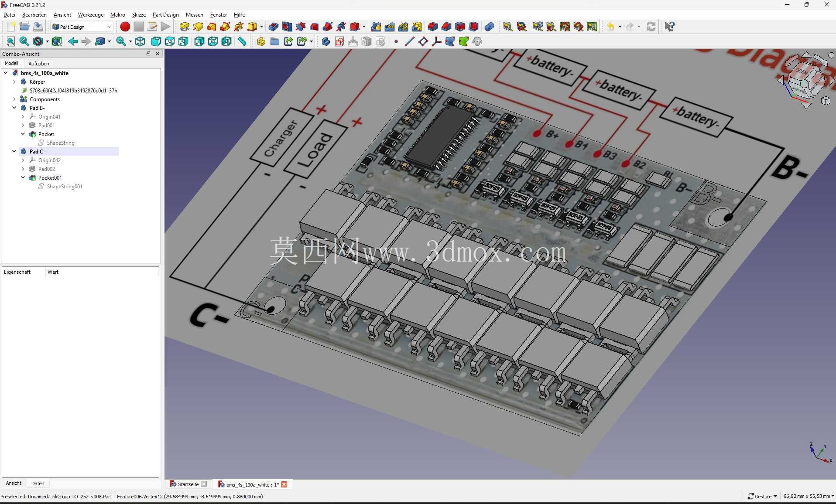Close the bms_4s_100a_white document tab
Viewport: 836px width, 504px height.
(x=284, y=484)
